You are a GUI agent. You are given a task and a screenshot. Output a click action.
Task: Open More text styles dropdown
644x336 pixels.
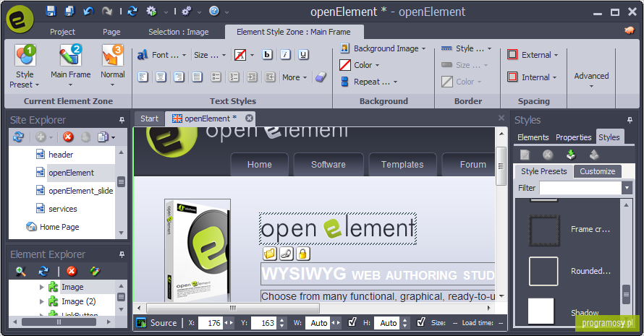pyautogui.click(x=295, y=77)
